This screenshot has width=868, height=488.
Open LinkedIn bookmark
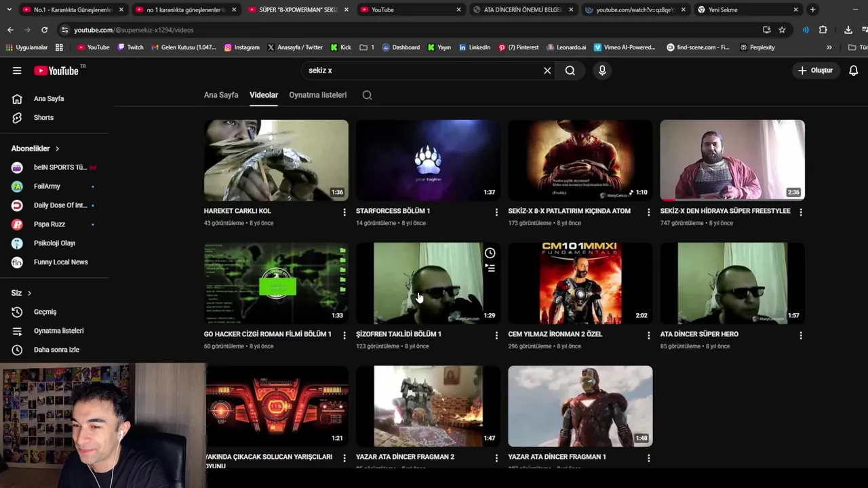[475, 47]
